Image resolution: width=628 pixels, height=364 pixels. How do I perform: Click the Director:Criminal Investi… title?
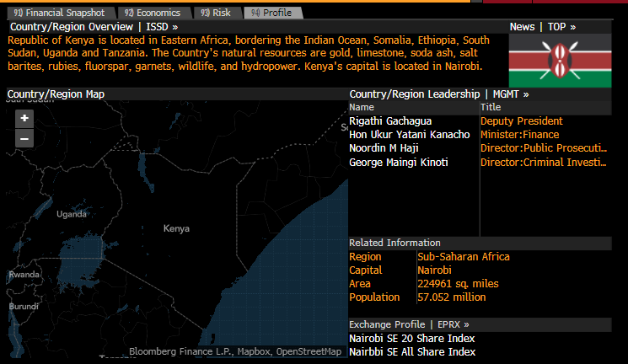tap(544, 162)
